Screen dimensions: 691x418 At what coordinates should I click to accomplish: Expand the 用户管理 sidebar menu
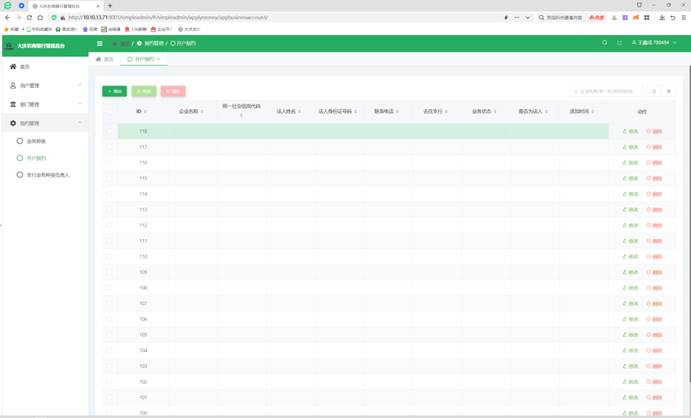(44, 85)
